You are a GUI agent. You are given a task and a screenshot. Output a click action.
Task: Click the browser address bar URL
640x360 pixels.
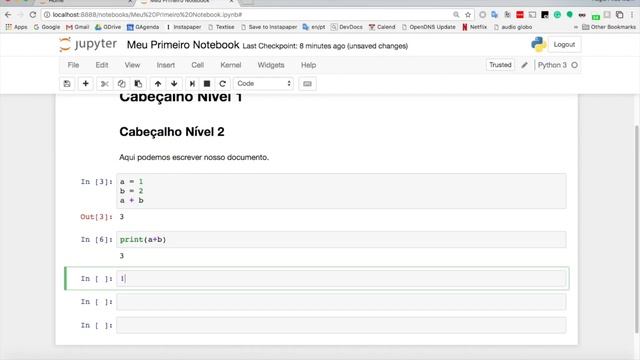pyautogui.click(x=147, y=15)
